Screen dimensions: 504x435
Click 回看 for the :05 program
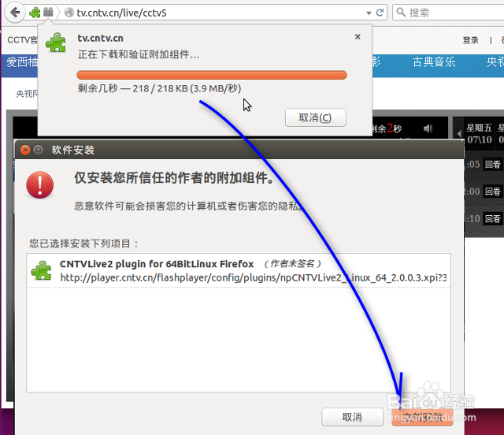[493, 165]
